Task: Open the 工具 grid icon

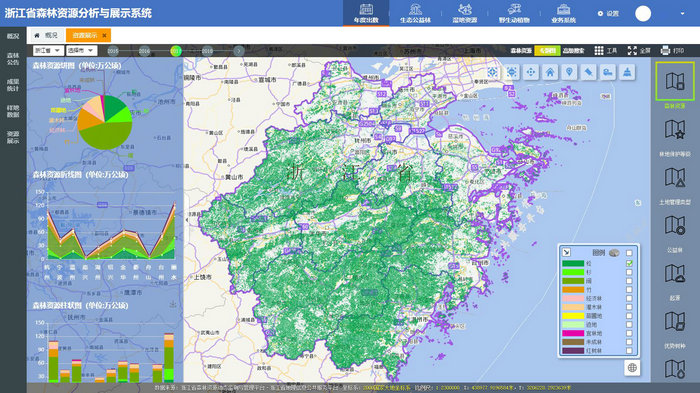Action: [x=599, y=50]
